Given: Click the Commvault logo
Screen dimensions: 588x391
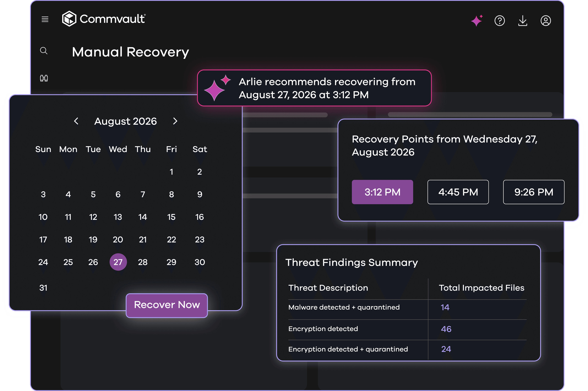Looking at the screenshot, I should point(104,19).
